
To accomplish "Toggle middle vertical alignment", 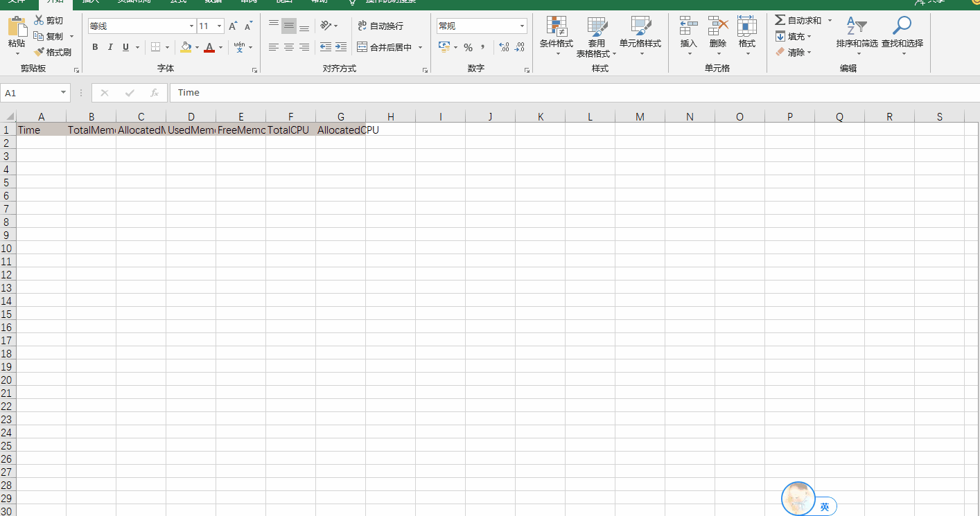I will coord(288,26).
